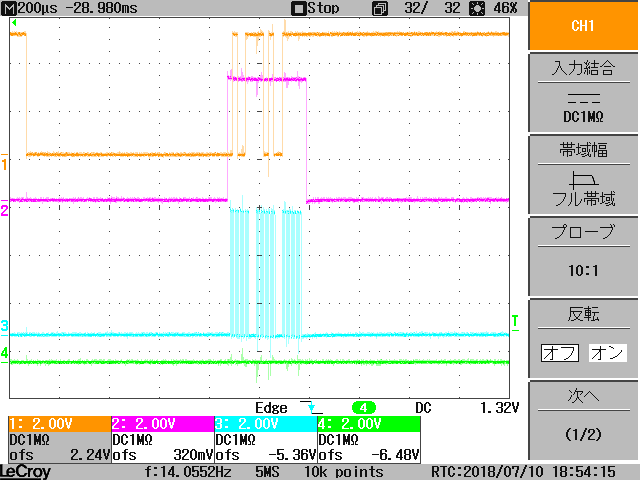Click the bandwidth filter shape icon
The height and width of the screenshot is (480, 640).
(x=584, y=179)
